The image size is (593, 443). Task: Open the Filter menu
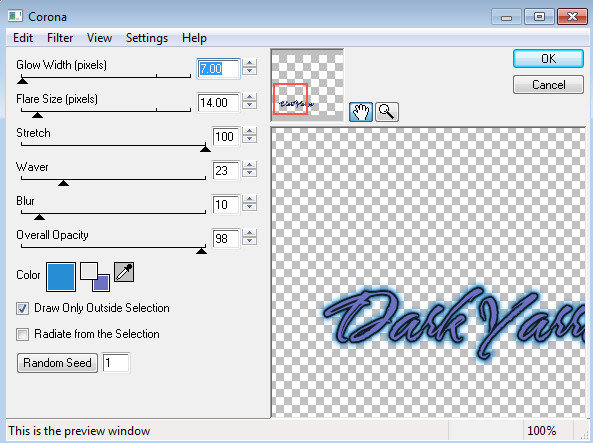point(60,38)
